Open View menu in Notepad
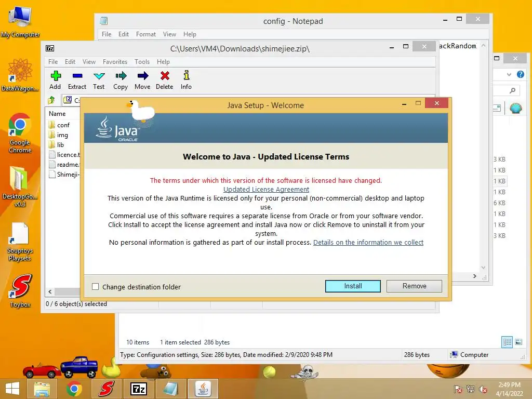Viewport: 532px width, 399px height. pyautogui.click(x=169, y=34)
